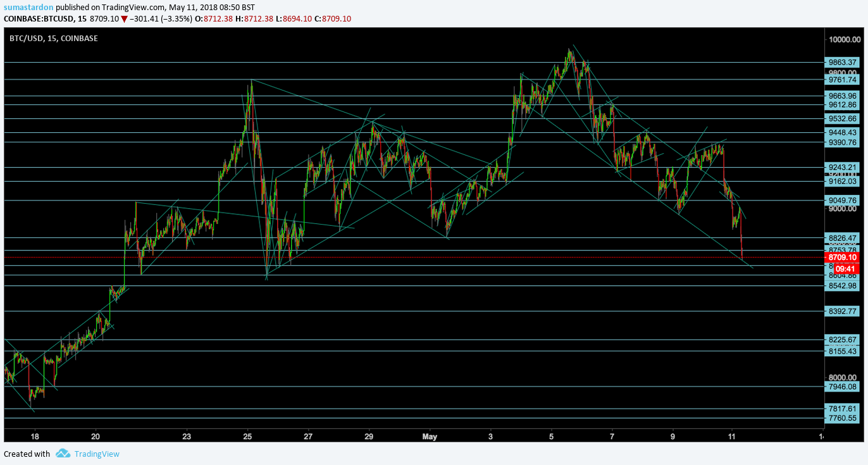868x465 pixels.
Task: Click the date label 23 on time axis
Action: pos(187,437)
